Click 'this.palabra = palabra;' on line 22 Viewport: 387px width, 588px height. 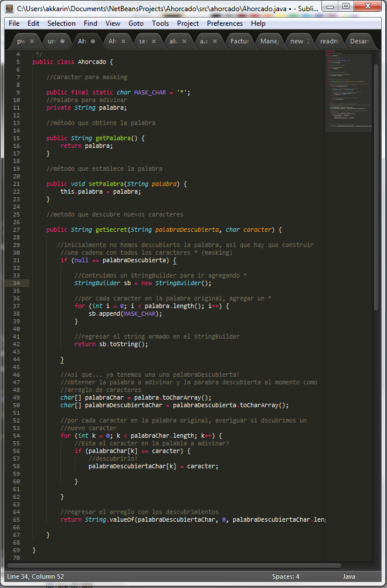point(101,192)
